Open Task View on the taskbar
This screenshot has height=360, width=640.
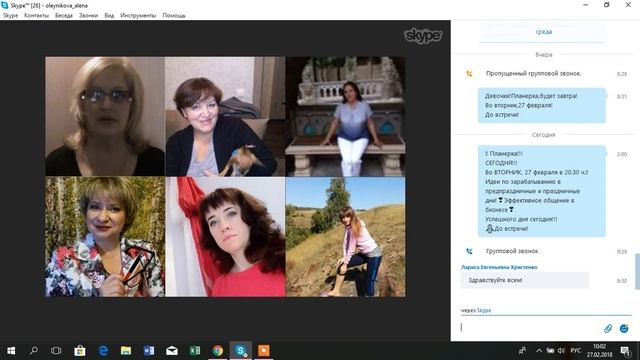pyautogui.click(x=56, y=351)
